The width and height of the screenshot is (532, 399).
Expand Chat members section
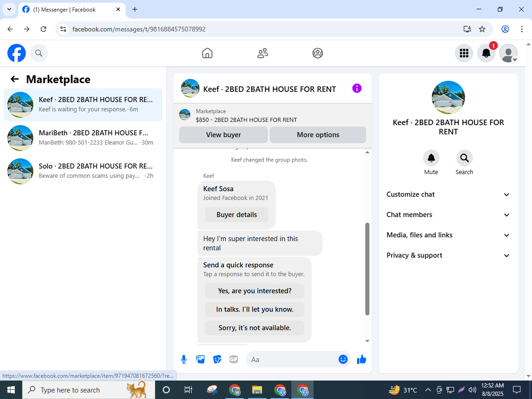click(x=448, y=215)
